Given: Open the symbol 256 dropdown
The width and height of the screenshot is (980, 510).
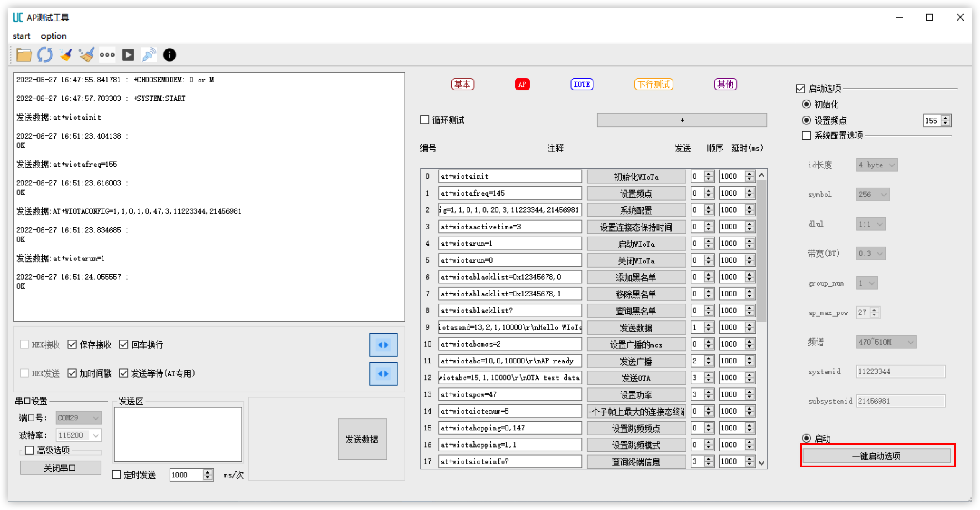Looking at the screenshot, I should pos(872,194).
